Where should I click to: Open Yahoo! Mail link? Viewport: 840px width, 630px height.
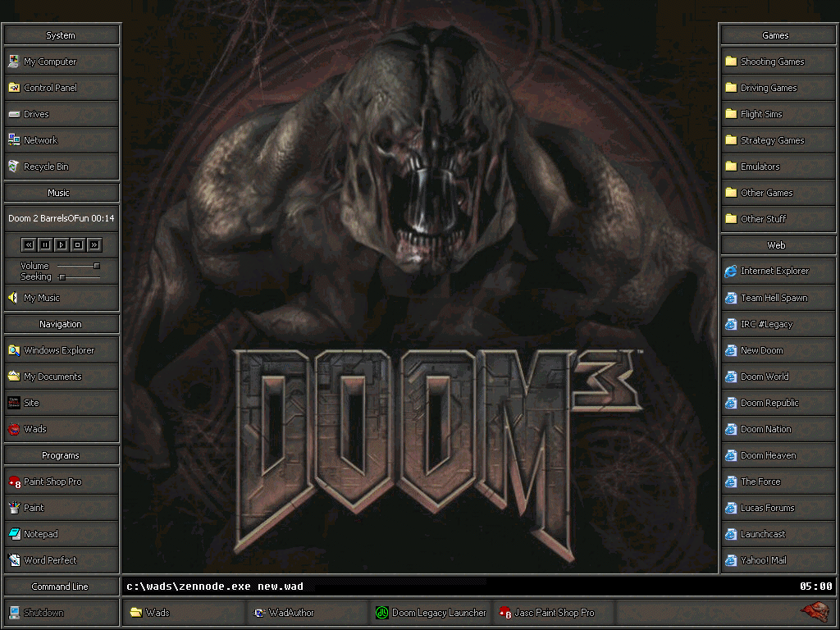tap(778, 560)
